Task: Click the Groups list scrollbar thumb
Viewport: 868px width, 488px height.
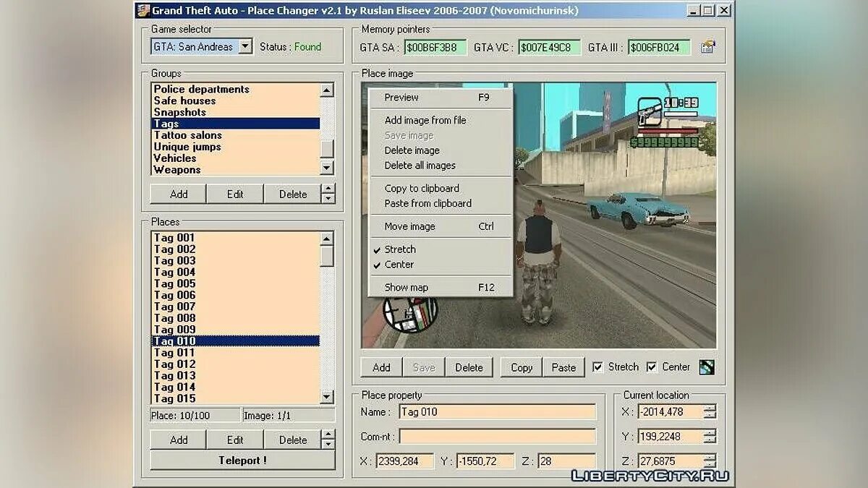Action: (x=328, y=148)
